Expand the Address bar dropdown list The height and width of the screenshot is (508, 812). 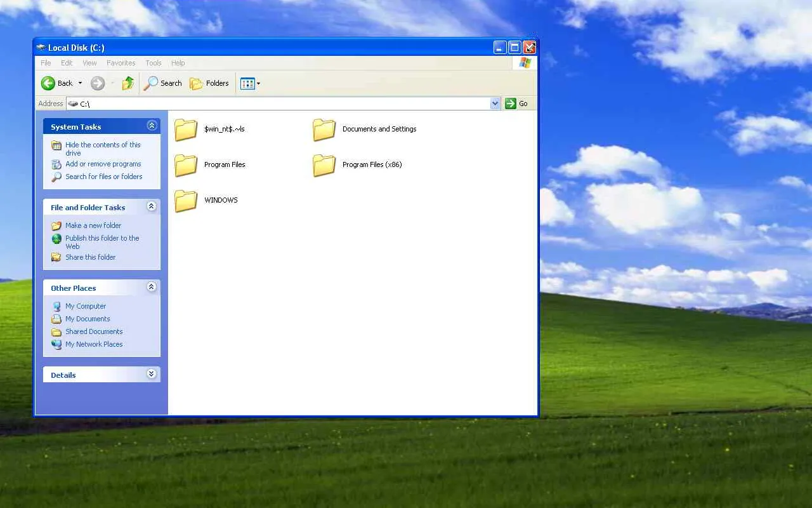pyautogui.click(x=495, y=104)
